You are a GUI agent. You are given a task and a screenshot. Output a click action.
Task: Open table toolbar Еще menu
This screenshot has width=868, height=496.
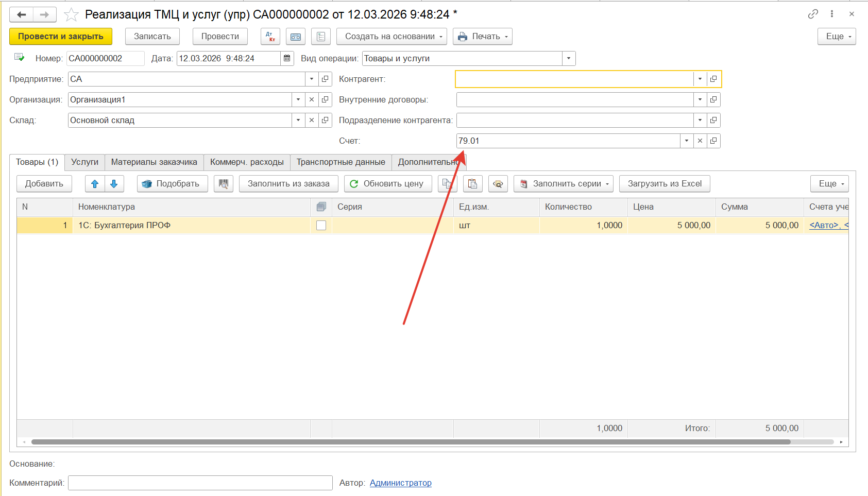pyautogui.click(x=829, y=184)
